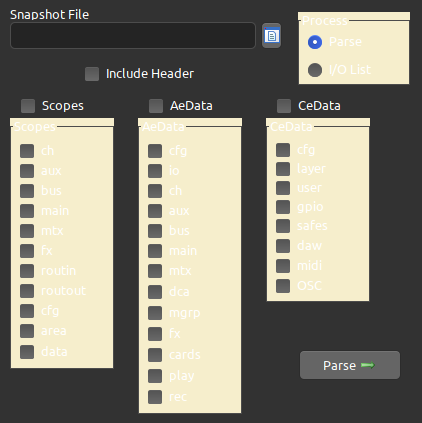This screenshot has height=423, width=422.
Task: Check OSC in the CeData group
Action: 283,286
